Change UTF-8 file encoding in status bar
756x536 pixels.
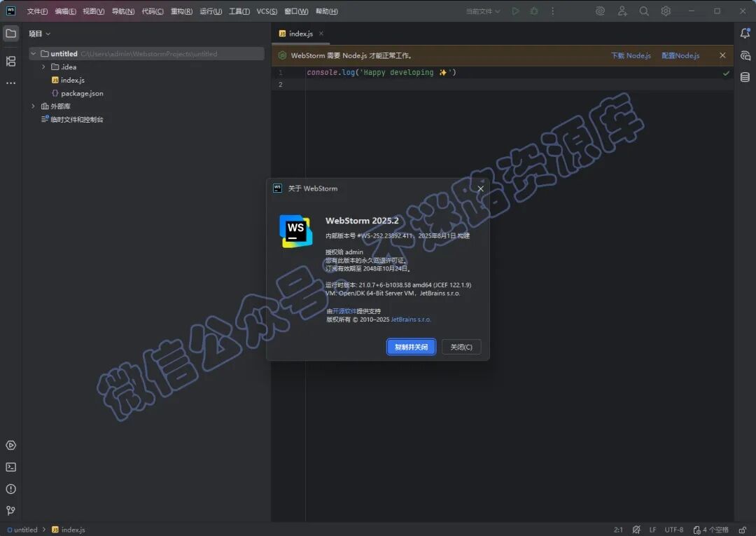[x=673, y=530]
